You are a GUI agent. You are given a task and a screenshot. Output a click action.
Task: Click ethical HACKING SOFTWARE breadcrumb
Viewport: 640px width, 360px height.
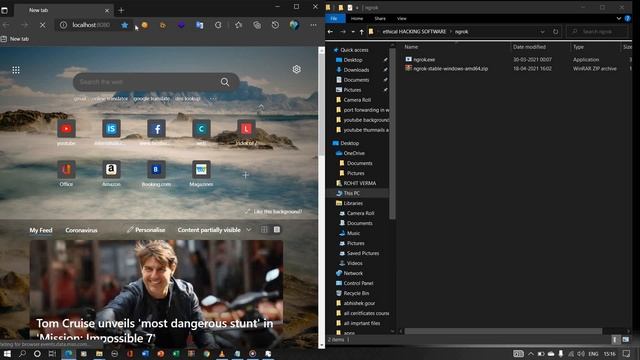pyautogui.click(x=414, y=32)
